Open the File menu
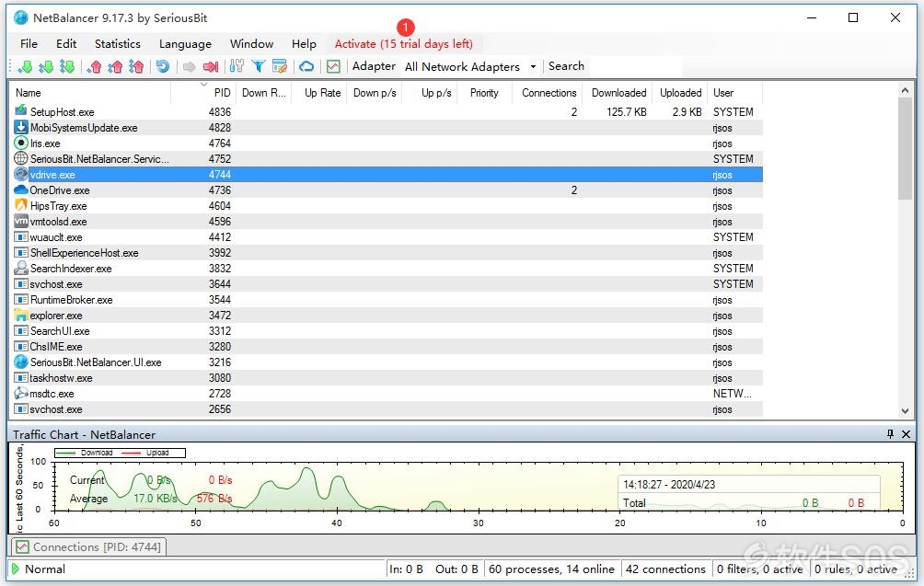Image resolution: width=924 pixels, height=586 pixels. pos(29,43)
